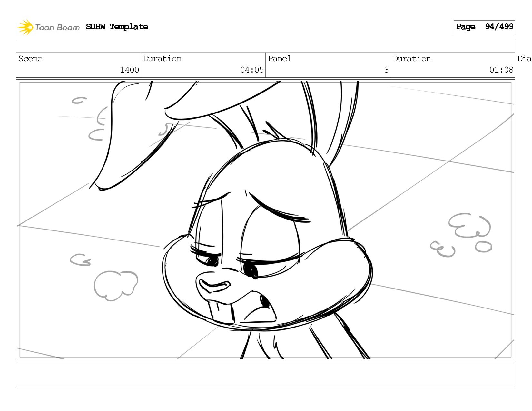Click the empty notes box below the panel
This screenshot has height=411, width=532.
click(265, 375)
